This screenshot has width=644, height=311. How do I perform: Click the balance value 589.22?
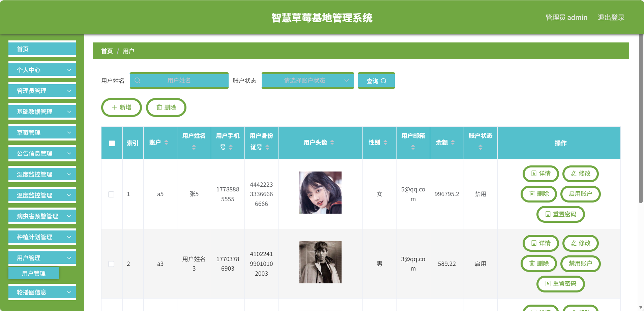447,264
